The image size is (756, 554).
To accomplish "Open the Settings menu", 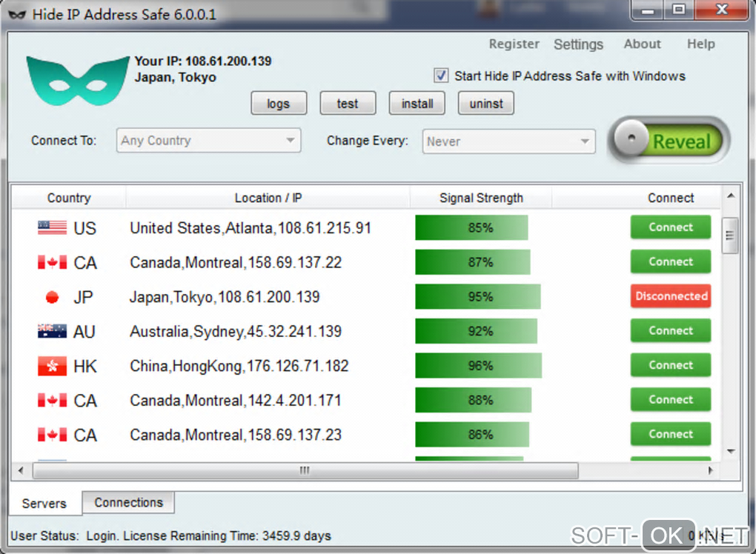I will pyautogui.click(x=578, y=44).
